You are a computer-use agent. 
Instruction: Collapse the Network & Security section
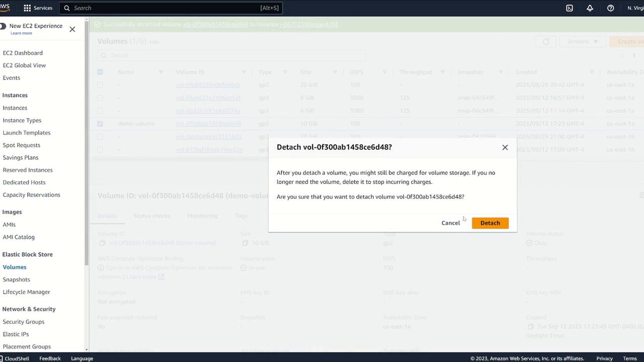(x=29, y=309)
